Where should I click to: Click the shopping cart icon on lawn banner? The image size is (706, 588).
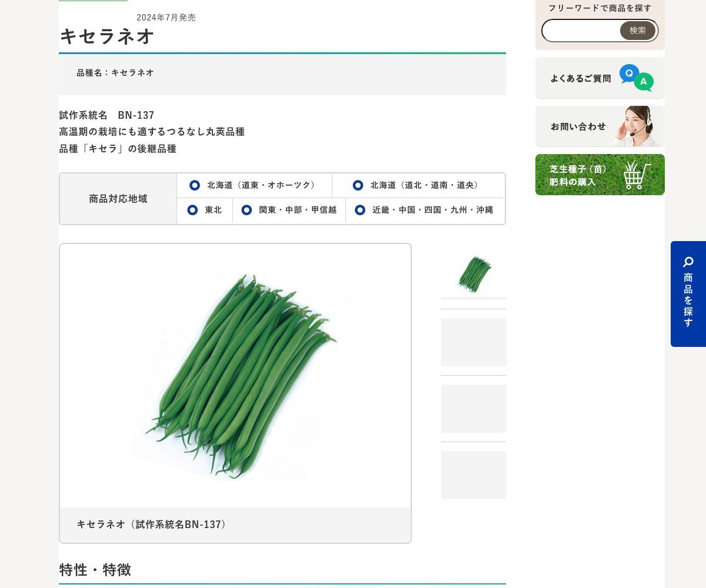coord(637,175)
